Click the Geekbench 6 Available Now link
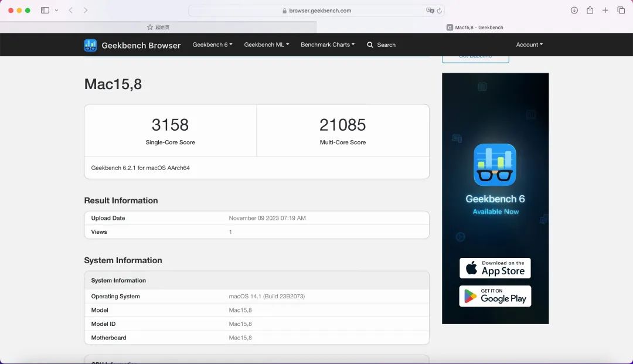Image resolution: width=633 pixels, height=364 pixels. point(495,204)
